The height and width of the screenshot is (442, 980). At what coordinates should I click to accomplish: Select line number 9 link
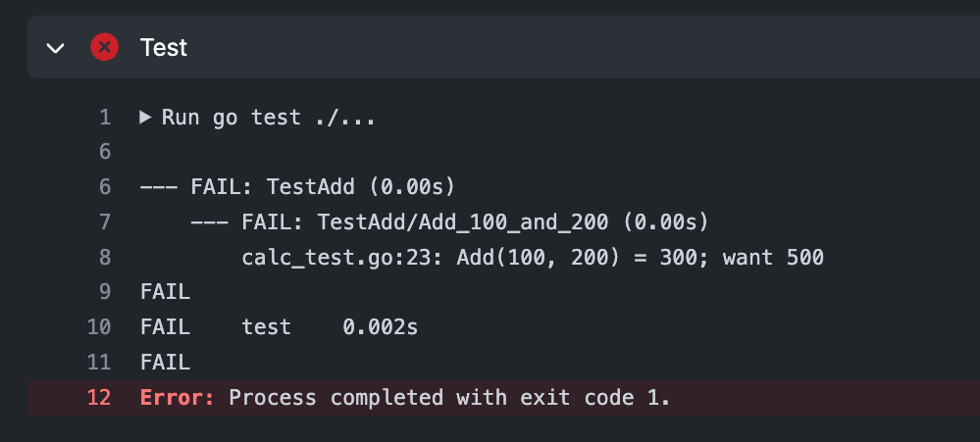tap(105, 291)
